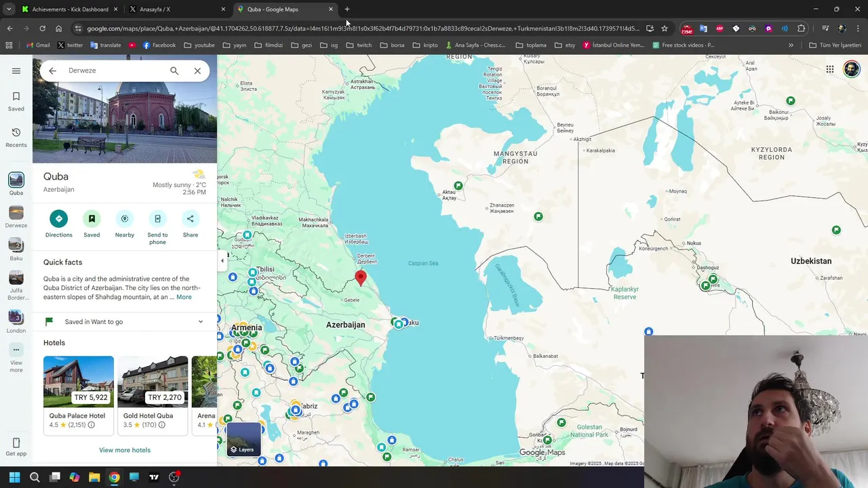Open the Maps hamburger menu
The width and height of the screenshot is (868, 488).
[16, 70]
